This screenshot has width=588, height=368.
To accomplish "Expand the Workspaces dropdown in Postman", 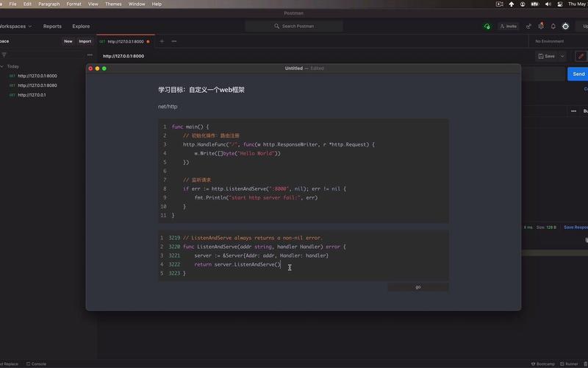I will pyautogui.click(x=15, y=26).
